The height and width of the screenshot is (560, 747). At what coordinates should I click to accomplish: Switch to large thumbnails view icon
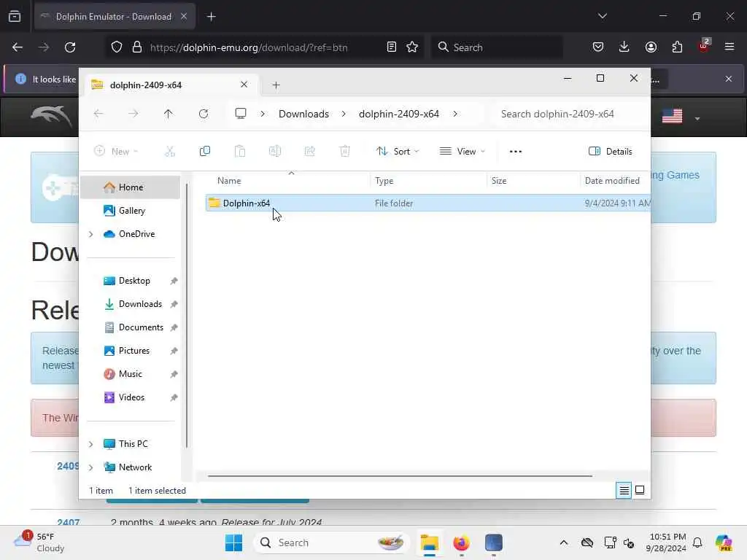click(x=640, y=490)
